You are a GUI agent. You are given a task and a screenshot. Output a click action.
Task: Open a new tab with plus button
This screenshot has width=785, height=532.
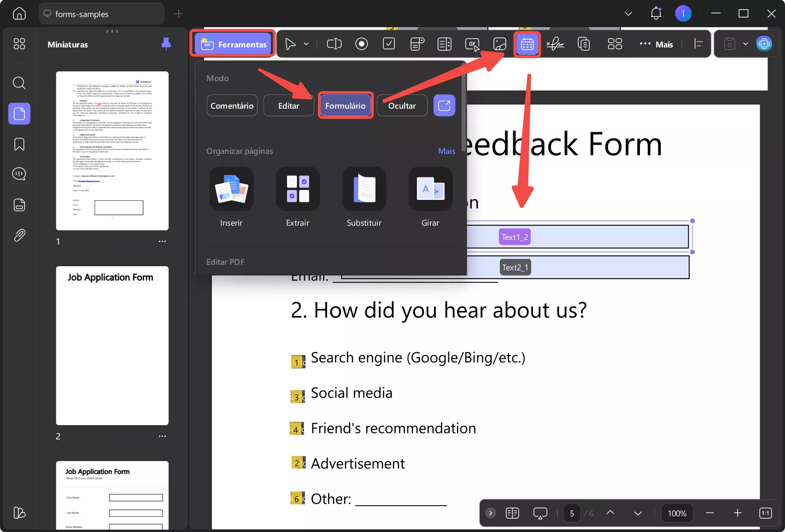[x=179, y=14]
